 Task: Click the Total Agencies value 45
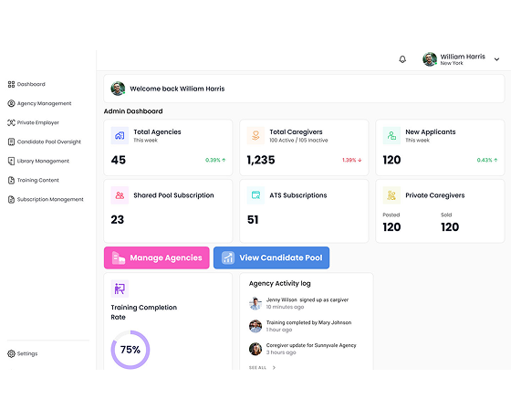pyautogui.click(x=119, y=160)
